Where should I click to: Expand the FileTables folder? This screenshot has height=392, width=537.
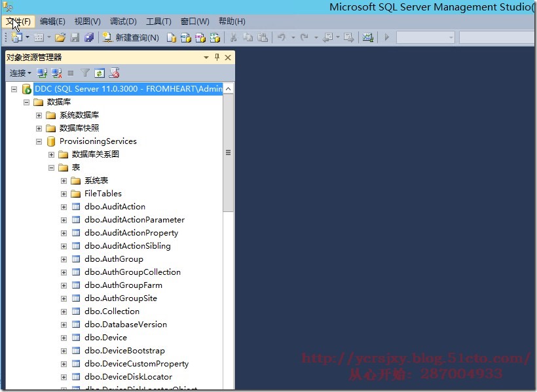[x=64, y=194]
